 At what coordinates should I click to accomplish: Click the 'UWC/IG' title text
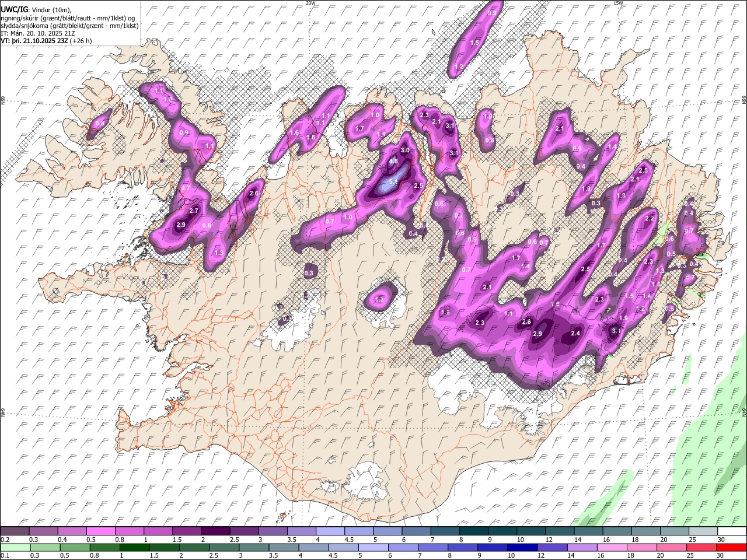pos(13,9)
